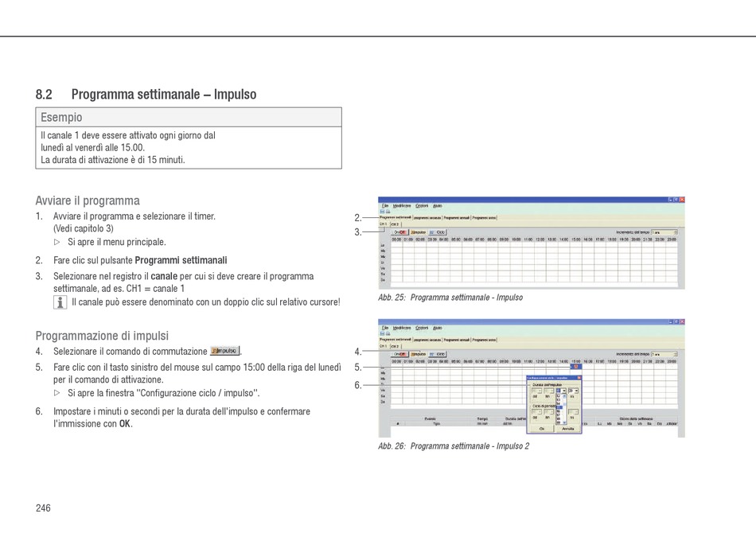Close the application window in figure 25
The width and height of the screenshot is (756, 533).
[682, 200]
